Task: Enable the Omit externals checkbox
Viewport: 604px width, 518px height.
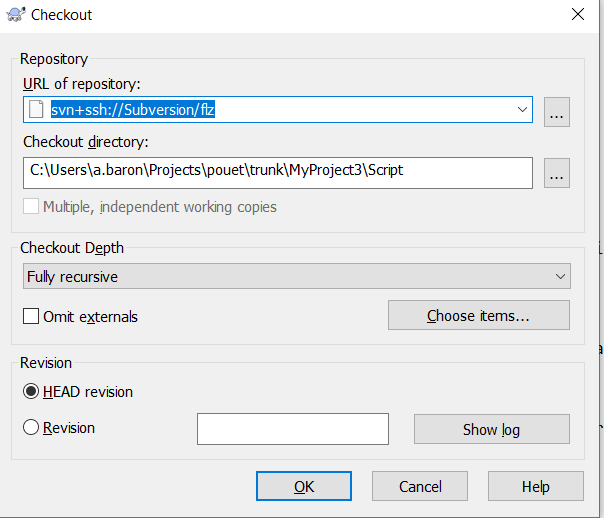Action: click(x=31, y=316)
